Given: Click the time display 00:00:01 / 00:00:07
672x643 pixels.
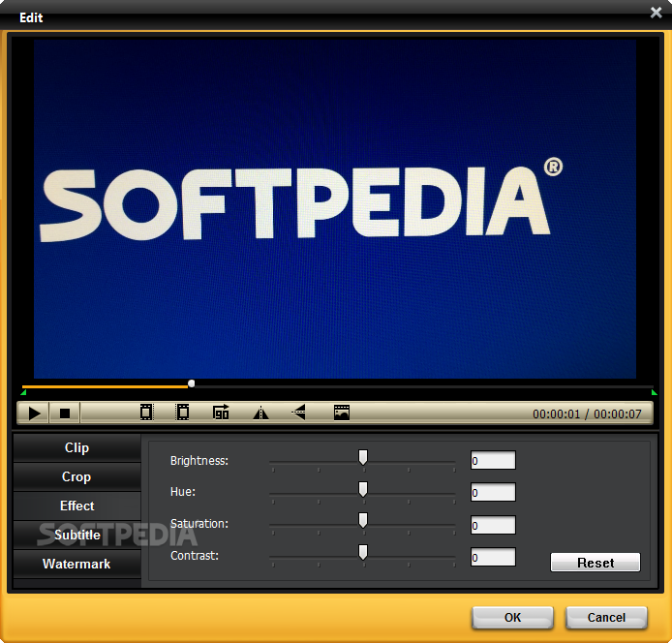Looking at the screenshot, I should click(587, 414).
